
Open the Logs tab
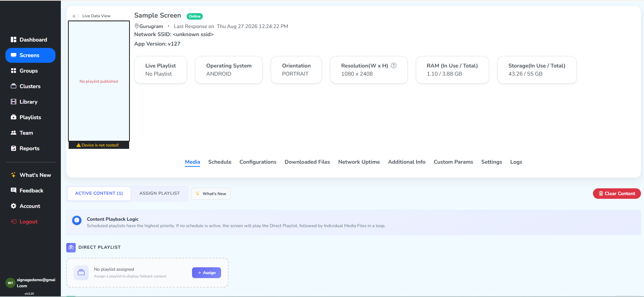pos(516,162)
